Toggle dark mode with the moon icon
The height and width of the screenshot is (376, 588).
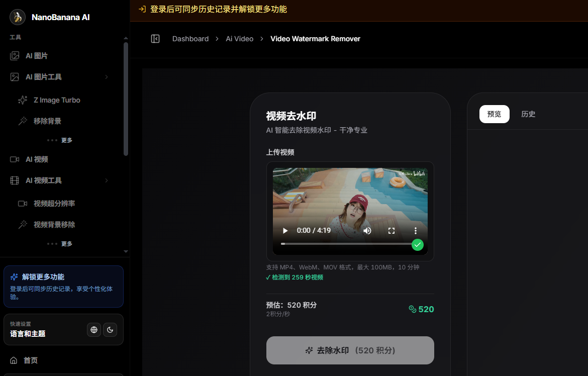click(x=110, y=330)
